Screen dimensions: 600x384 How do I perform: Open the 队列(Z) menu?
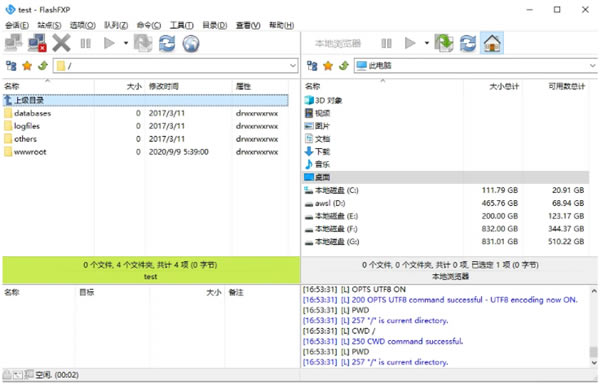pyautogui.click(x=116, y=25)
